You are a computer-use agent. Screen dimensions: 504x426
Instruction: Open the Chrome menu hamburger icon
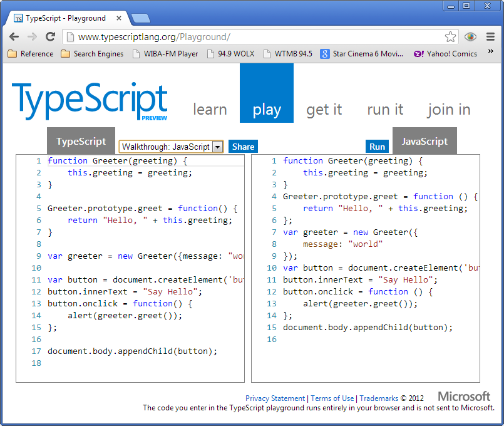coord(490,37)
